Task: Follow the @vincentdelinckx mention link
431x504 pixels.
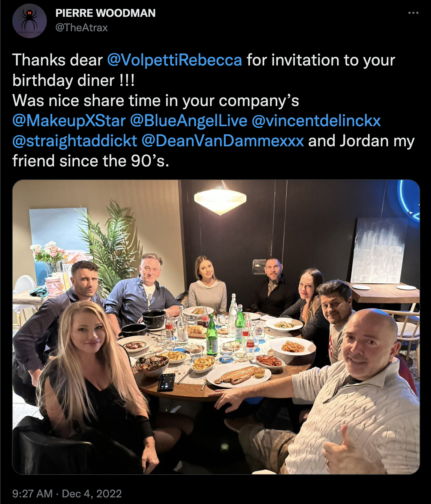Action: click(316, 121)
